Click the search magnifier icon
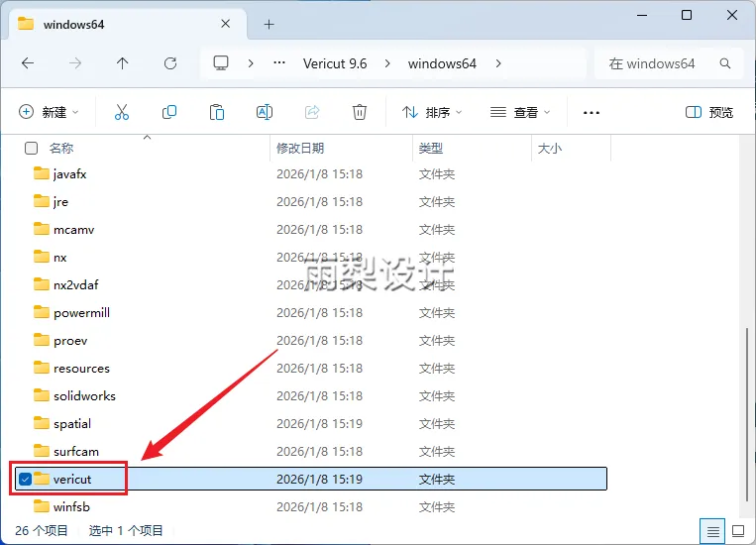The image size is (756, 545). click(724, 63)
